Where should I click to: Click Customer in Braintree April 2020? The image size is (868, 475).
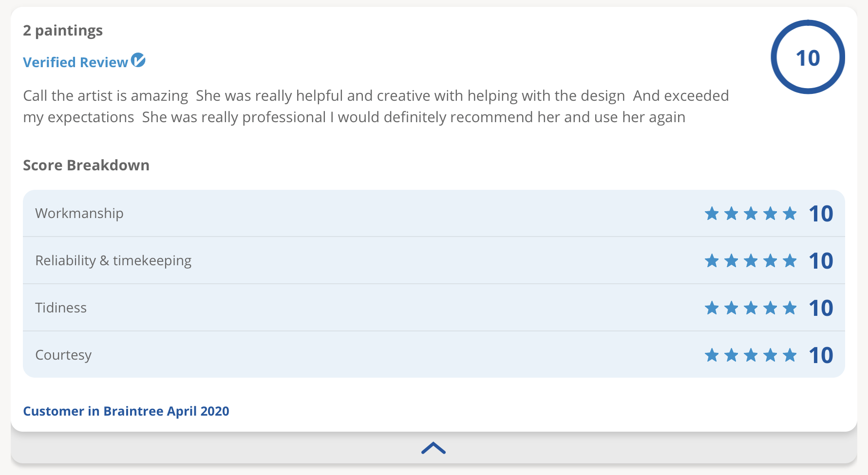[126, 411]
